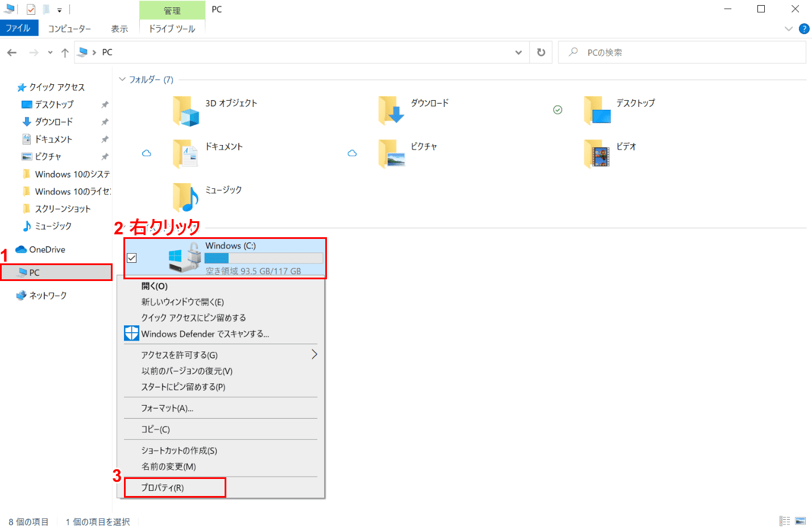The height and width of the screenshot is (529, 812).
Task: Choose スタートにピン留めする(P) menu item
Action: 221,387
